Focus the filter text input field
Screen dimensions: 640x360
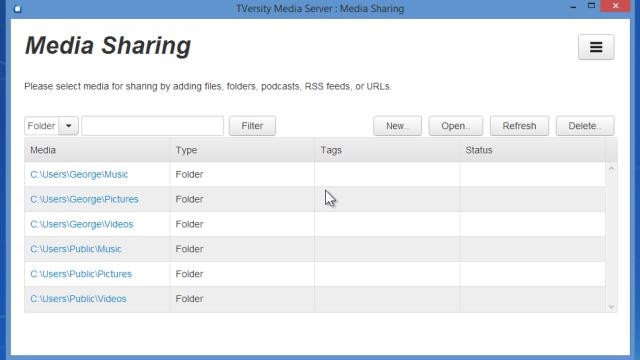tap(153, 126)
